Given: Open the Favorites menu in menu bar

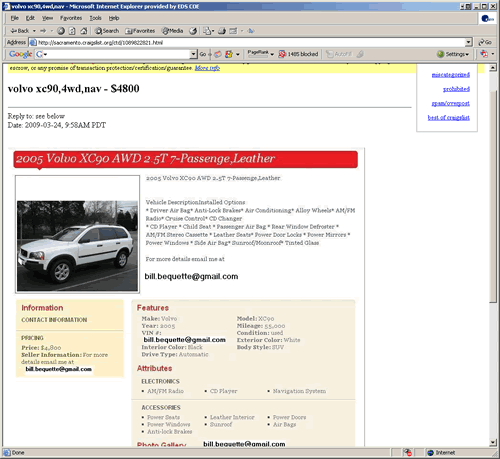Looking at the screenshot, I should (x=71, y=18).
